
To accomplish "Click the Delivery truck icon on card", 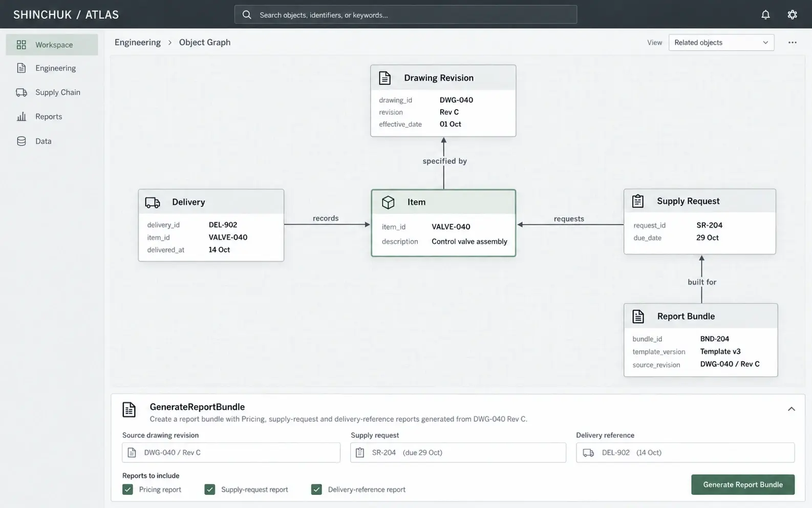I will pos(153,202).
